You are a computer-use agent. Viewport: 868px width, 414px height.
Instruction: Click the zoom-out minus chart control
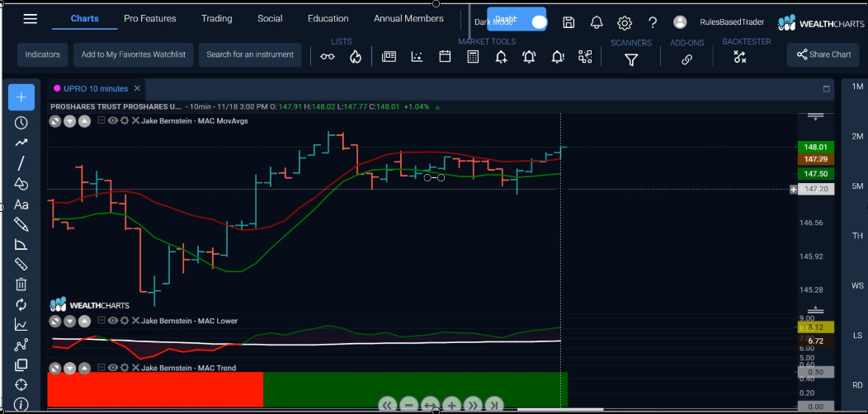(x=408, y=406)
